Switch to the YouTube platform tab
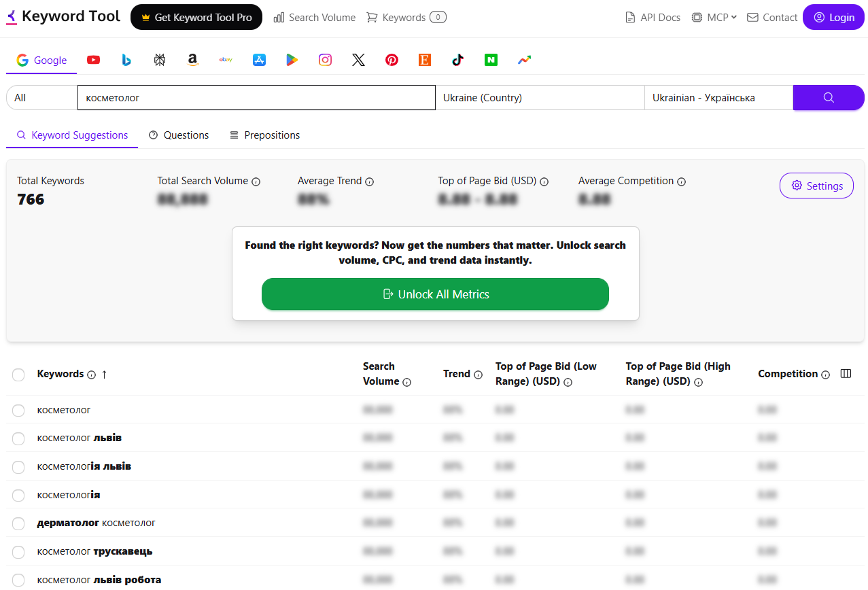868x590 pixels. click(94, 60)
